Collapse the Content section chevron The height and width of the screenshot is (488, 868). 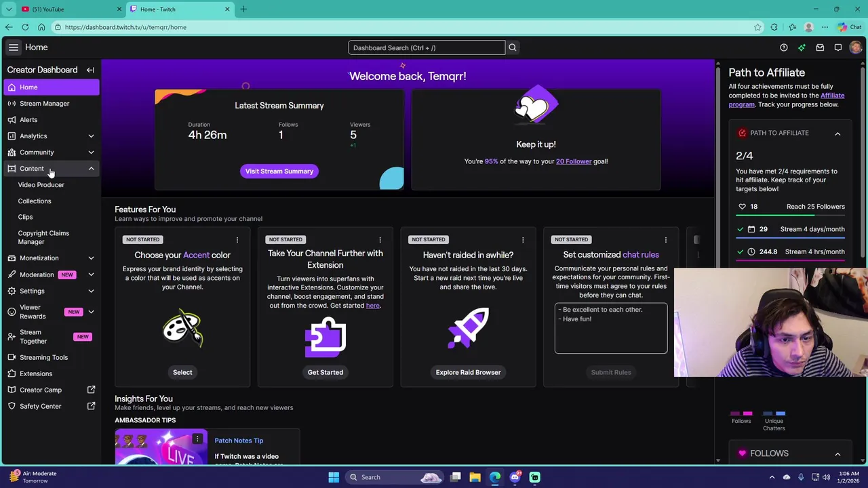click(x=91, y=169)
